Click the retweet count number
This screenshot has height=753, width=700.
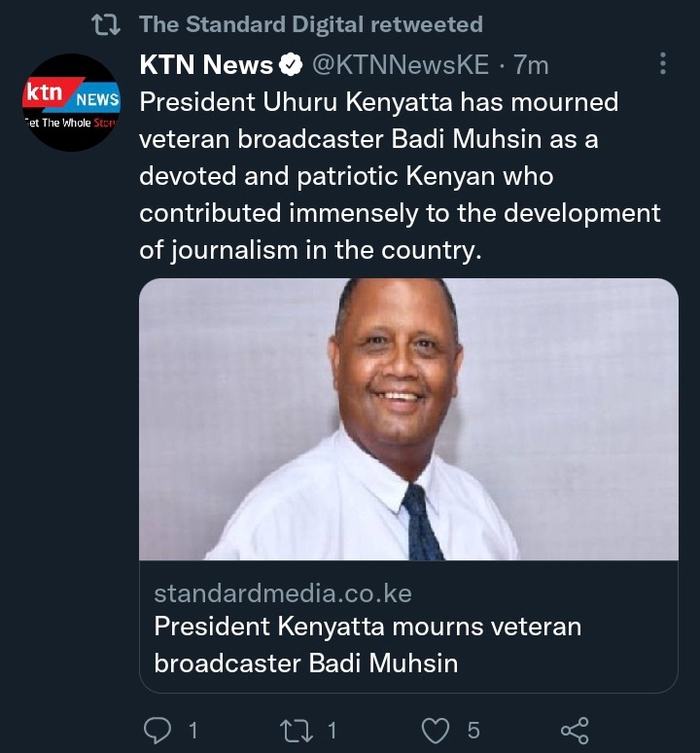[332, 731]
